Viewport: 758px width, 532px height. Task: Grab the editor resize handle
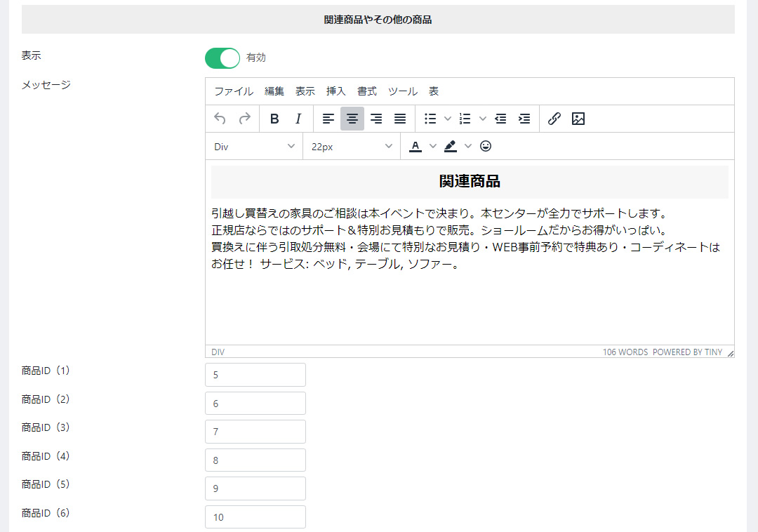point(731,353)
